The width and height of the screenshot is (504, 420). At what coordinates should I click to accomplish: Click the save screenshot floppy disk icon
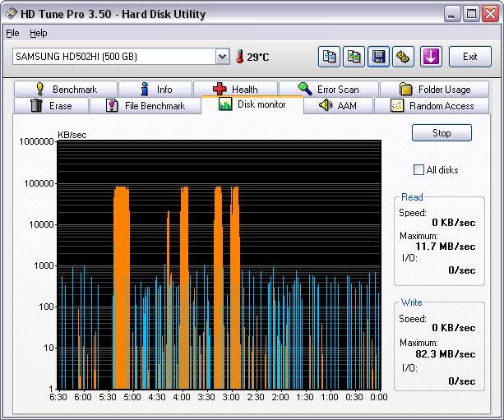(x=378, y=57)
